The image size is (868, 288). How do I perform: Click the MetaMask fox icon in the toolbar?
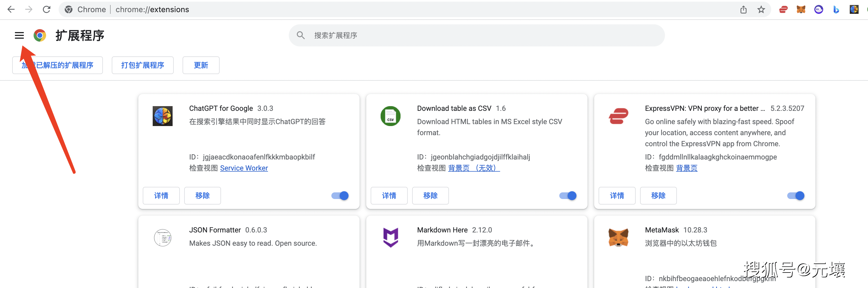click(801, 9)
